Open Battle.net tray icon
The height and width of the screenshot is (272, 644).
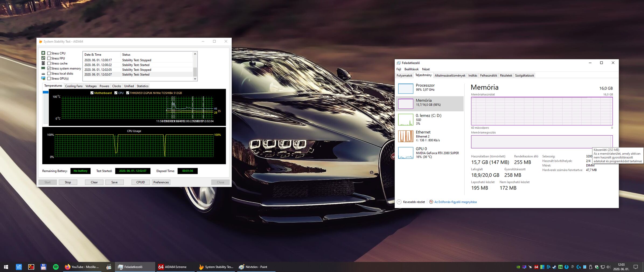(x=548, y=267)
